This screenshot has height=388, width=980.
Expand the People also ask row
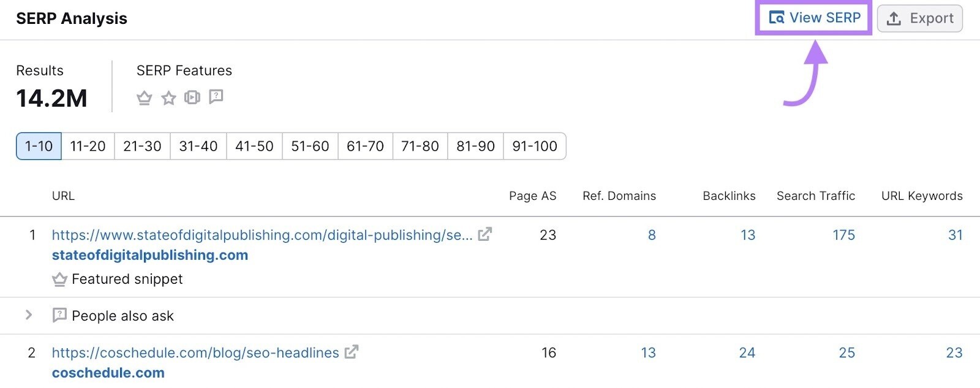(x=29, y=315)
